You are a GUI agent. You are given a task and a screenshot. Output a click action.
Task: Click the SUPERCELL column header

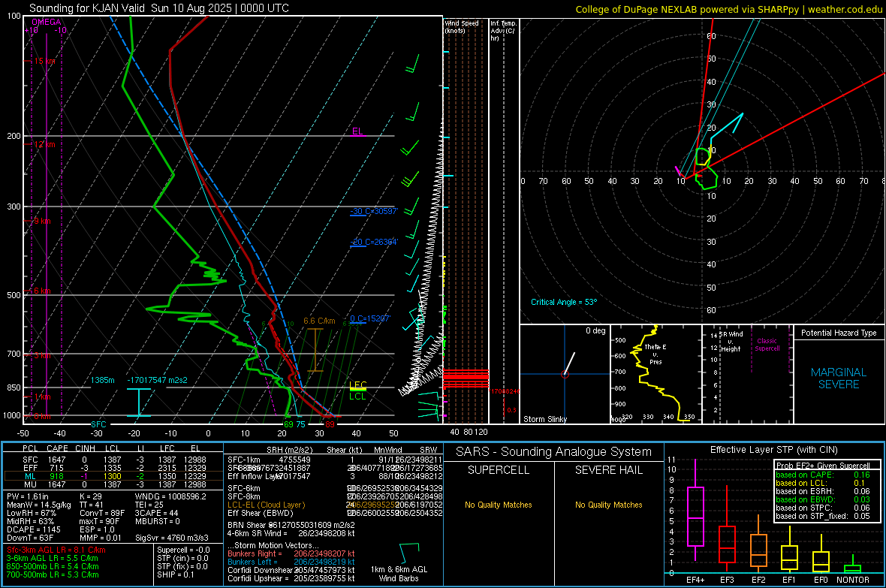coord(499,470)
